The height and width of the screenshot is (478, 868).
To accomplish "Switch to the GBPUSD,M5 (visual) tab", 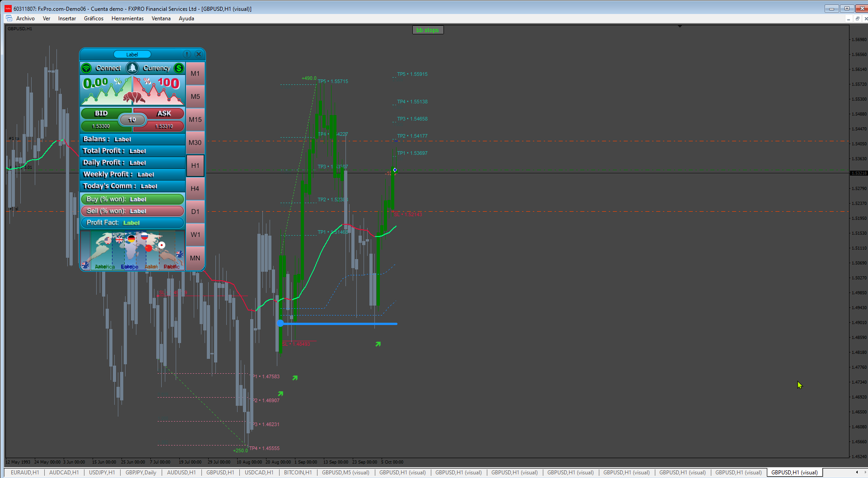I will pyautogui.click(x=345, y=473).
